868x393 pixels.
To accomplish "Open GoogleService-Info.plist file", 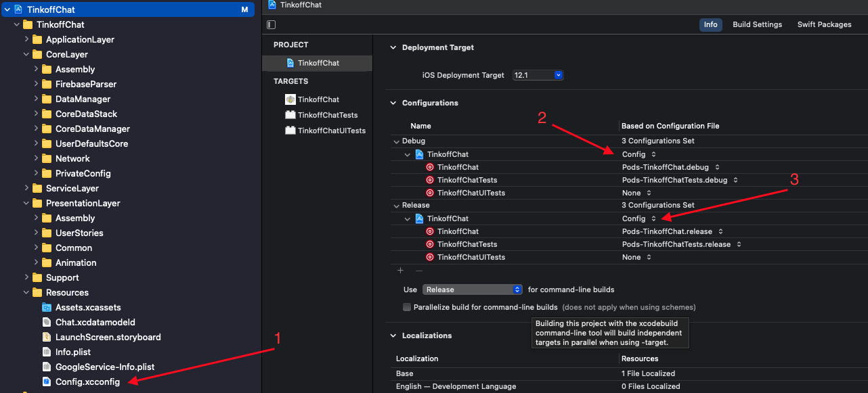I will coord(104,367).
